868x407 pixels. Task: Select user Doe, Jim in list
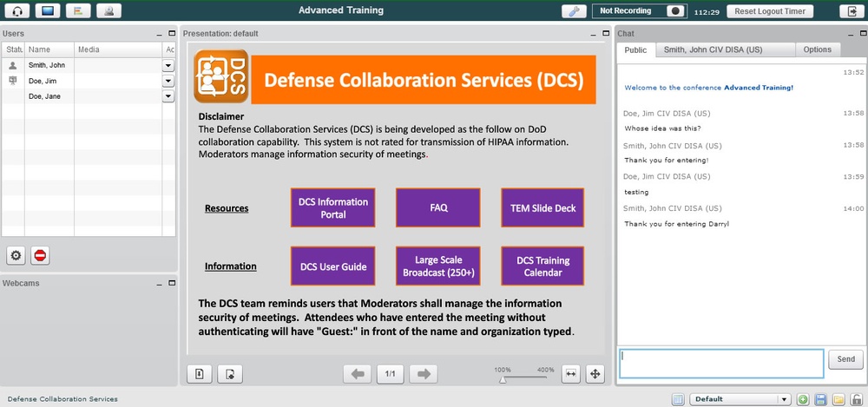[89, 81]
